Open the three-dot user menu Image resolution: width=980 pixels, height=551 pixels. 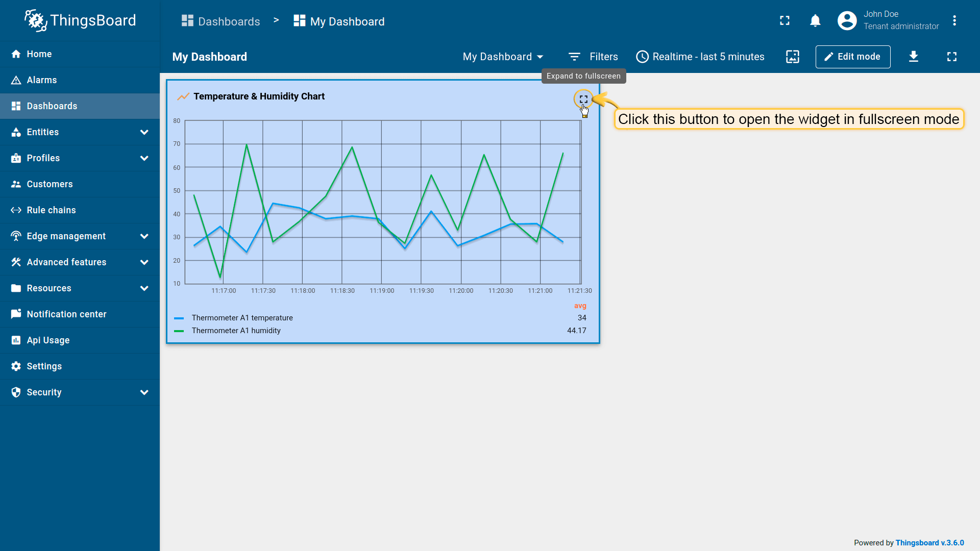click(954, 21)
